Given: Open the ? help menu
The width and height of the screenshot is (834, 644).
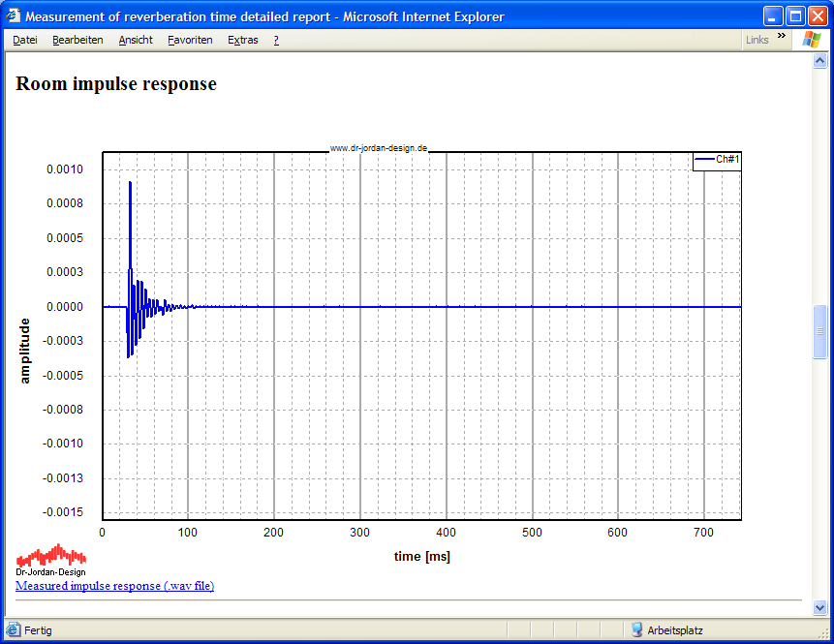Looking at the screenshot, I should (276, 40).
